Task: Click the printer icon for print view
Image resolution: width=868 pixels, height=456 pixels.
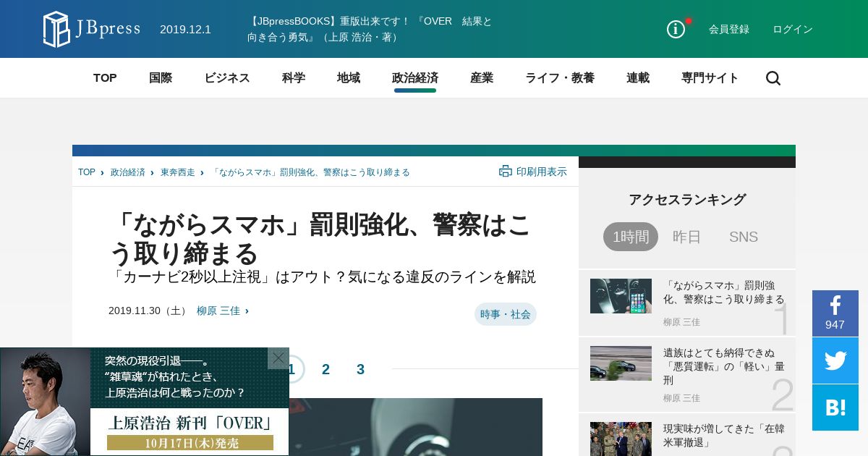Action: point(506,172)
